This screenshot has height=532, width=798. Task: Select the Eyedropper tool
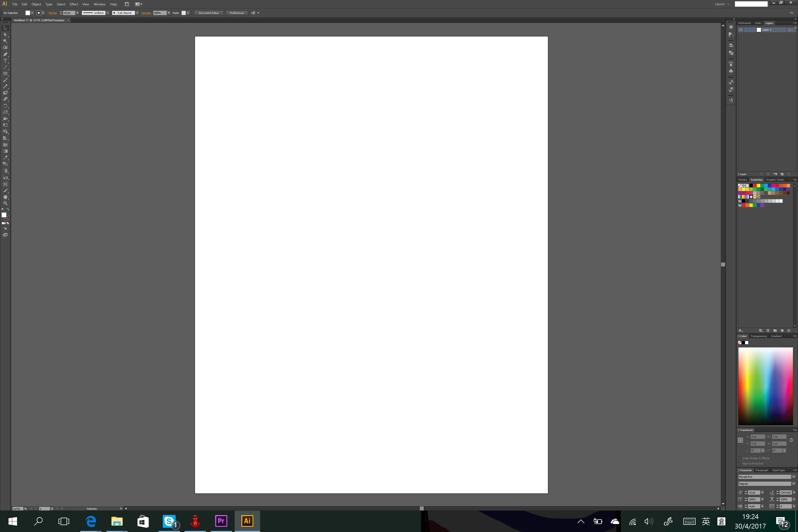[5, 157]
